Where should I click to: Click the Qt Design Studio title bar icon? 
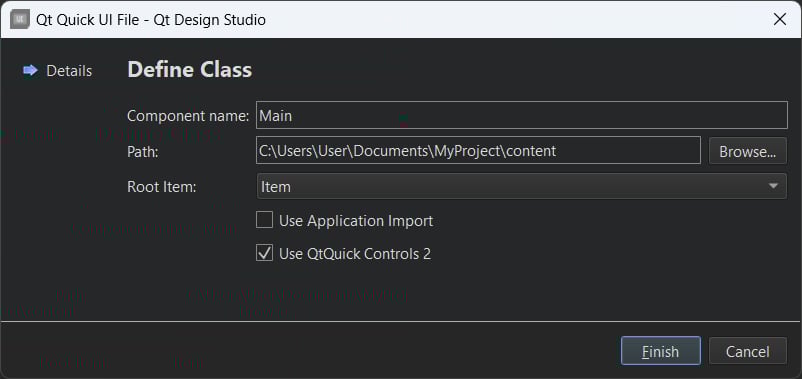click(x=20, y=19)
